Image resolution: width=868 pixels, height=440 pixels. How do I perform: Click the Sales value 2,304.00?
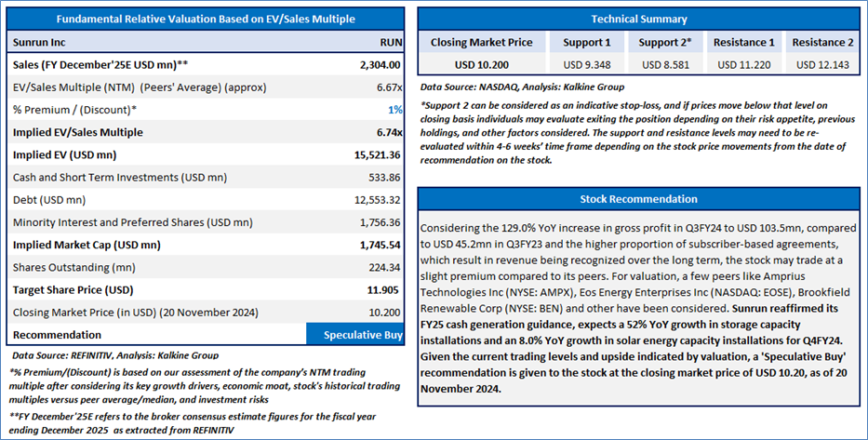pos(380,65)
